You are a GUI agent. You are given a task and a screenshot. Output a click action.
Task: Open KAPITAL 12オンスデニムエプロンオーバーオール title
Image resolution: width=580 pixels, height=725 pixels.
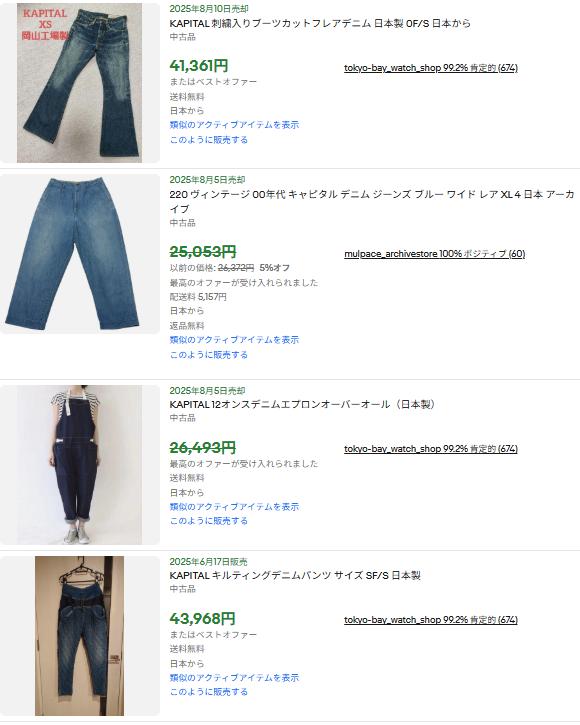coord(302,404)
